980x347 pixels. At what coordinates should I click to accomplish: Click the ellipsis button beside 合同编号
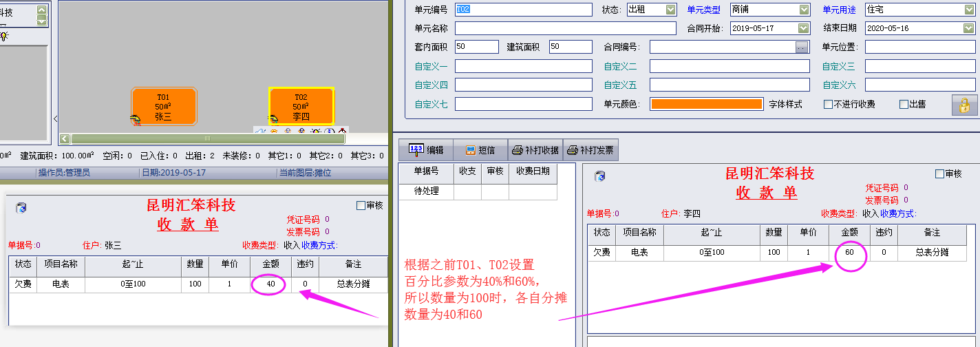click(x=801, y=48)
